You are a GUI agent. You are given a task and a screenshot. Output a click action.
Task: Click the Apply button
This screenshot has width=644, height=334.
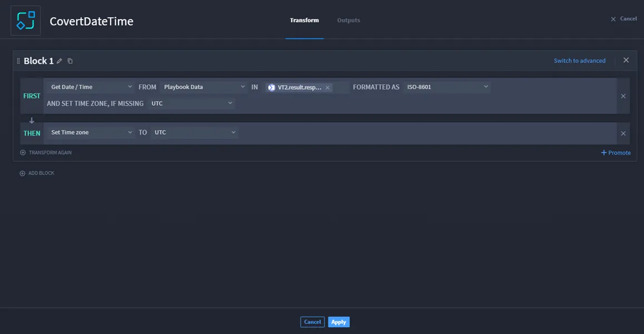tap(338, 322)
